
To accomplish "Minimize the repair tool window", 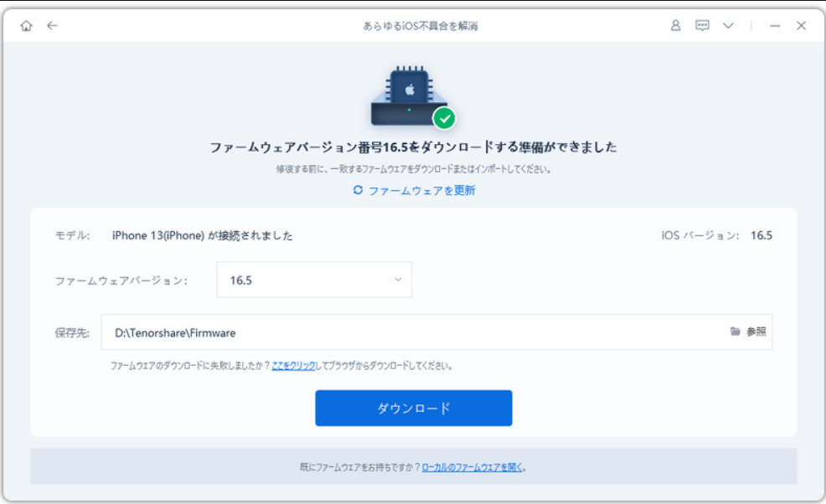I will 774,26.
